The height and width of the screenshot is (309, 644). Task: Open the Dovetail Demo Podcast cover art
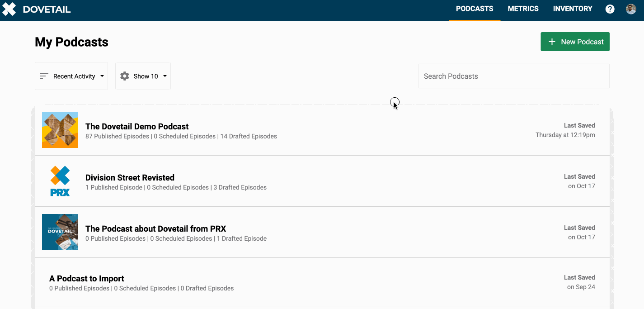point(60,130)
